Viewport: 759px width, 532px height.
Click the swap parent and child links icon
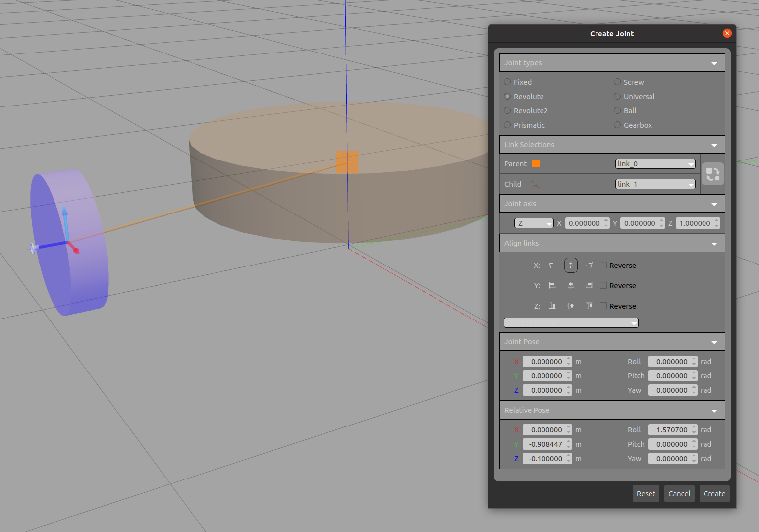point(712,174)
